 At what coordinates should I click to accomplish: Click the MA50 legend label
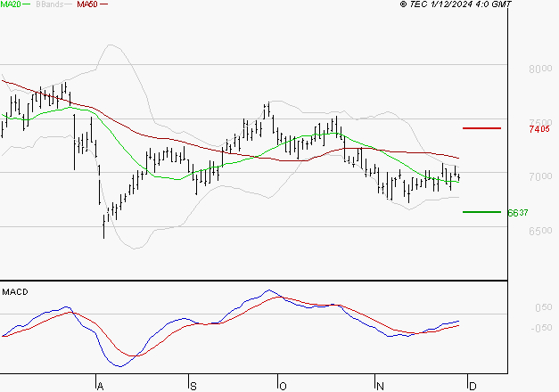pos(87,4)
